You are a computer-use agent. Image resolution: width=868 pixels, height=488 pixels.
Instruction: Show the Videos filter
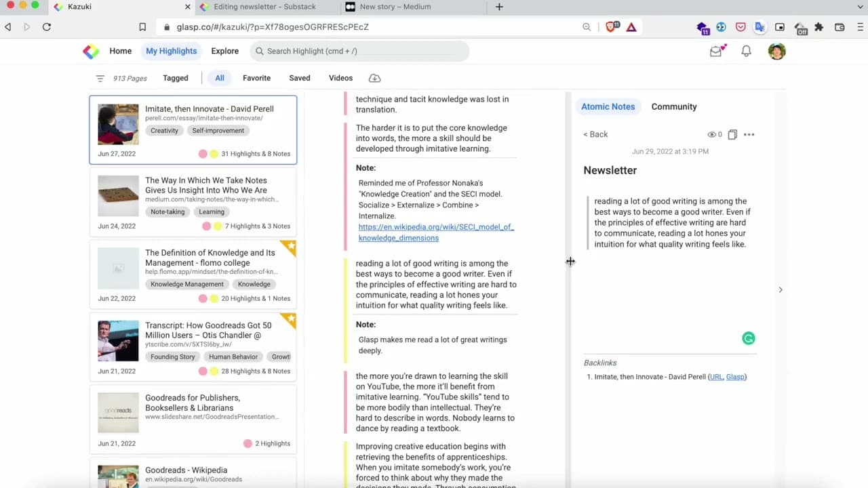tap(341, 78)
